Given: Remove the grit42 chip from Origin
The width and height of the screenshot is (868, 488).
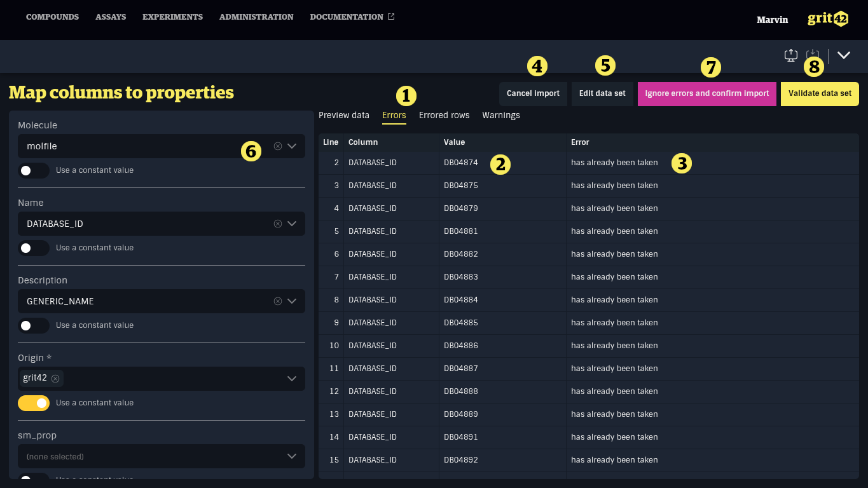Looking at the screenshot, I should coord(55,379).
